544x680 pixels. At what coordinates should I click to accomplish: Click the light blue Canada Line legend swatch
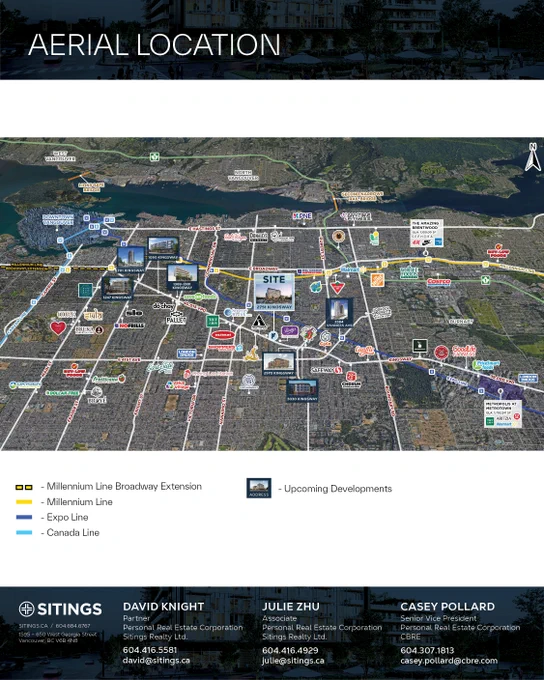(x=24, y=533)
